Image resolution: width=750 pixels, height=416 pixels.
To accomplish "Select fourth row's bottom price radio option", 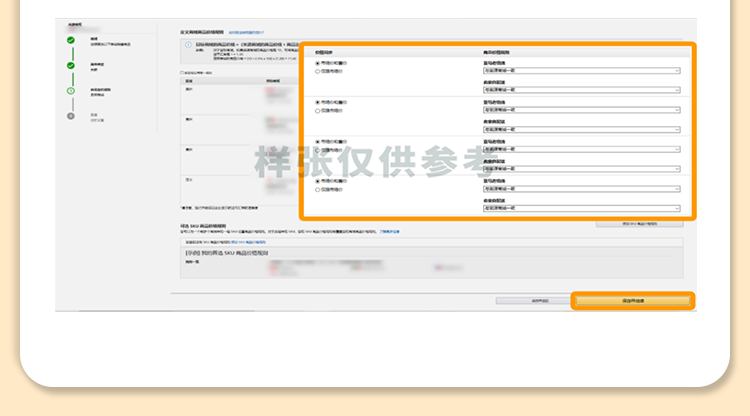I will [318, 189].
